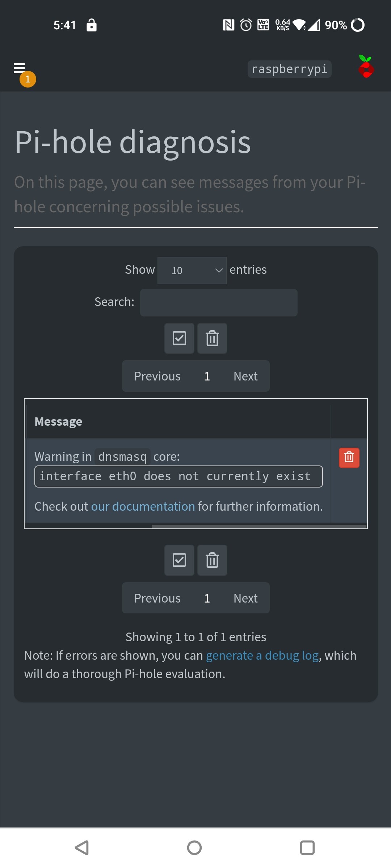Image resolution: width=391 pixels, height=868 pixels.
Task: Toggle select-all checkbox above the table
Action: pos(180,339)
